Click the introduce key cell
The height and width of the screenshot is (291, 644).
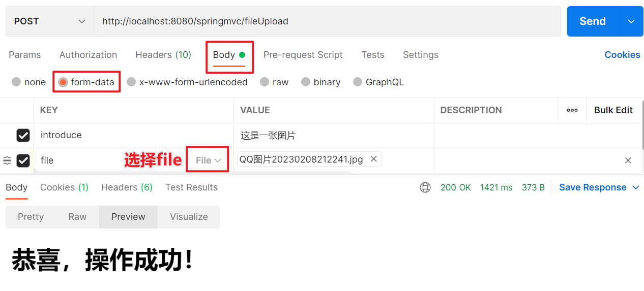(x=134, y=135)
